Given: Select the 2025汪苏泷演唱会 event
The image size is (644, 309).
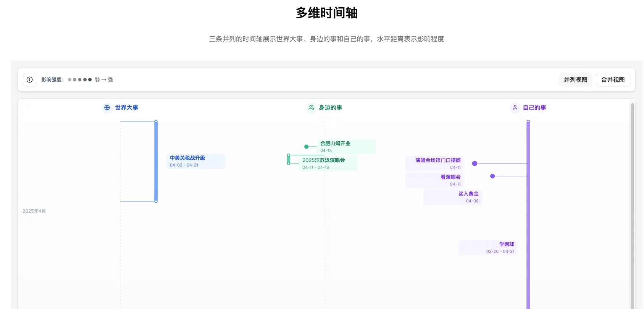Looking at the screenshot, I should point(328,163).
